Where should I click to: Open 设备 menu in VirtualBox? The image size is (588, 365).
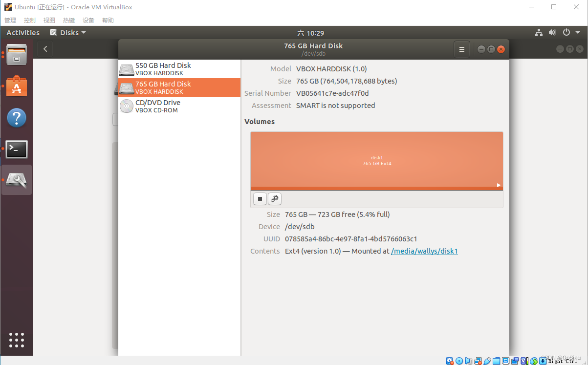point(88,21)
